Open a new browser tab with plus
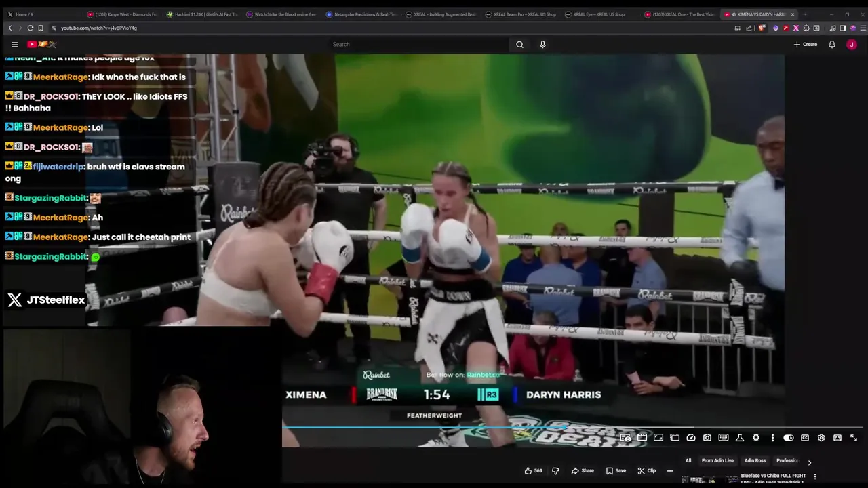The height and width of the screenshot is (488, 868). pyautogui.click(x=805, y=14)
